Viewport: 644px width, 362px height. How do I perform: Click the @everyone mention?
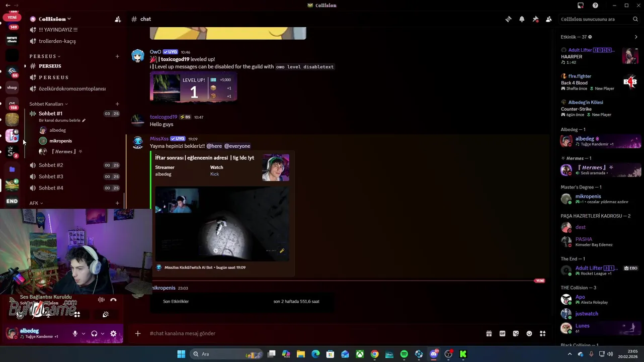click(237, 146)
